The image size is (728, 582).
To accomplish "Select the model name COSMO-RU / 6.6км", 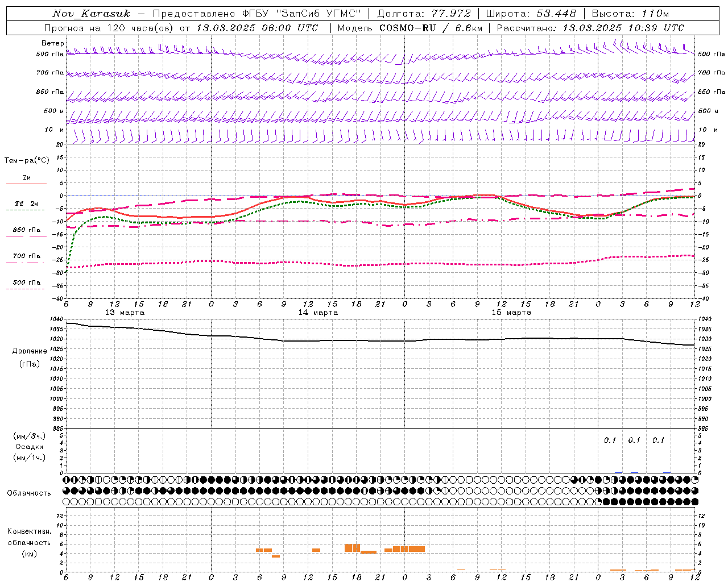I will pos(431,28).
